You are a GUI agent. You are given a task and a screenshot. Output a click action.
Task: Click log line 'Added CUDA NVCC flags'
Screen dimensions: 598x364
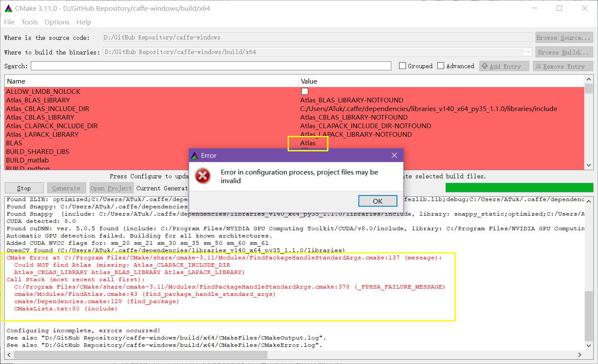137,243
